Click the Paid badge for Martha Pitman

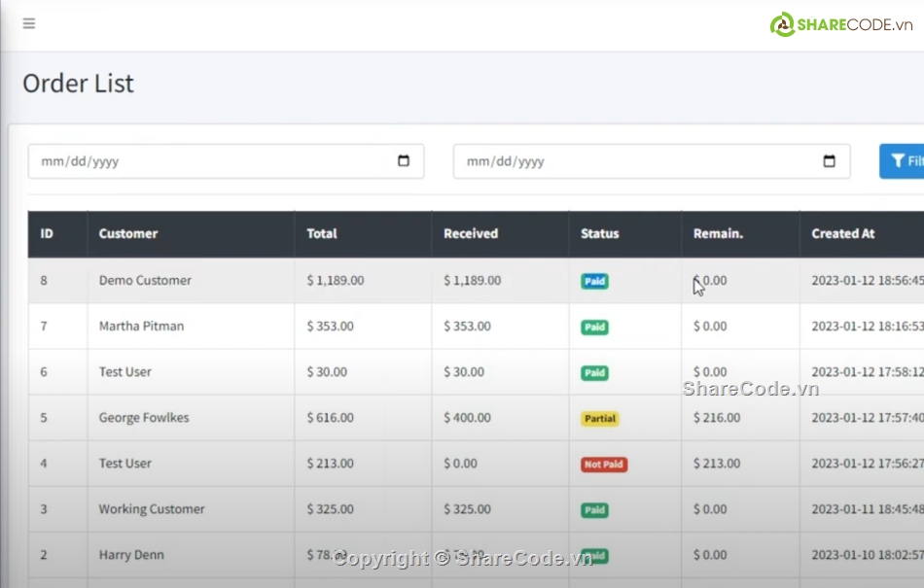tap(594, 328)
